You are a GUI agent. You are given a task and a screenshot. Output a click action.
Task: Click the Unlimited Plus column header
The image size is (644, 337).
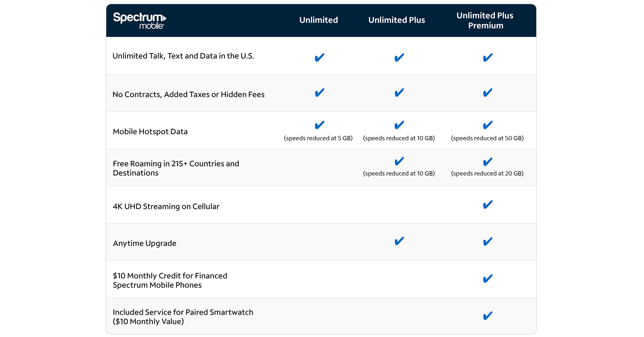click(x=396, y=20)
